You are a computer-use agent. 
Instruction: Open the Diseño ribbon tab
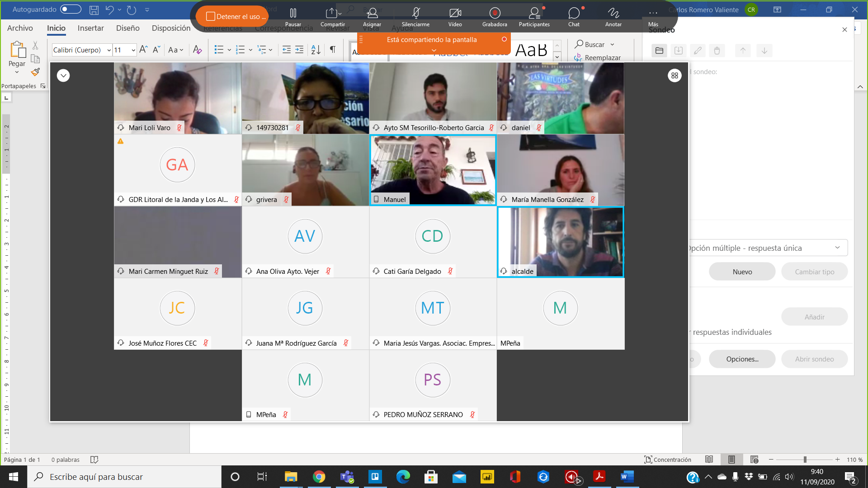(x=127, y=28)
